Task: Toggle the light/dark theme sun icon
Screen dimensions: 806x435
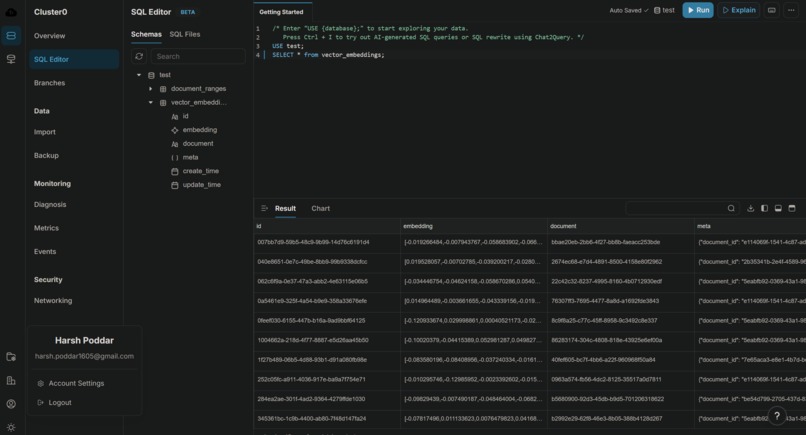Action: pyautogui.click(x=11, y=427)
